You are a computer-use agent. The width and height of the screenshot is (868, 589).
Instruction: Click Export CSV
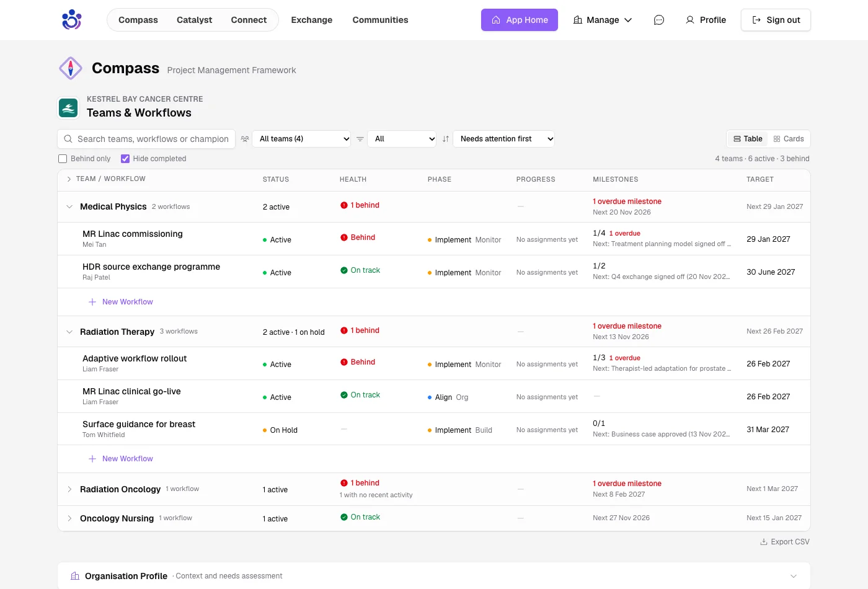click(x=785, y=542)
